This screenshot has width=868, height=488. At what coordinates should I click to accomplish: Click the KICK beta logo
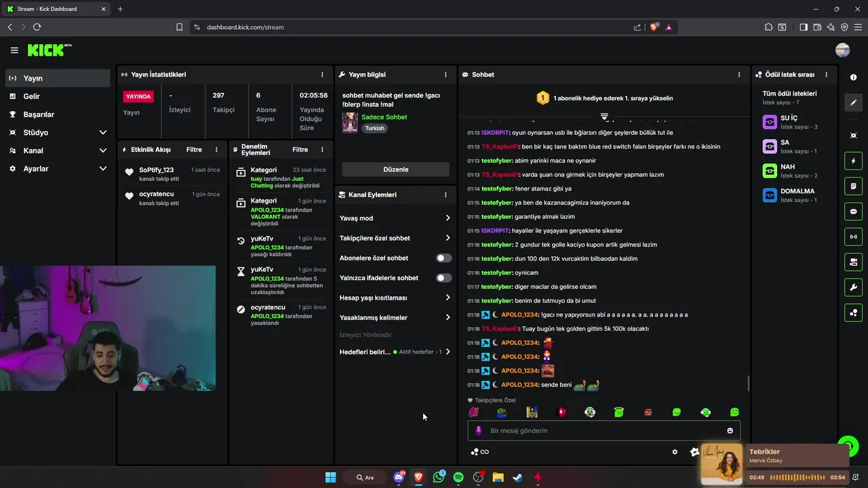[50, 50]
